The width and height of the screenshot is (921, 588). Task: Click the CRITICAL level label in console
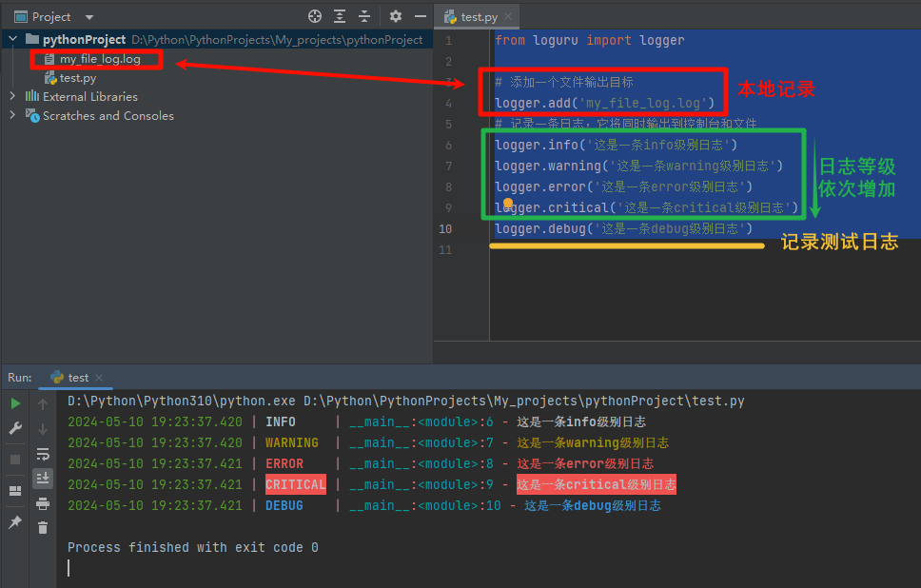296,484
